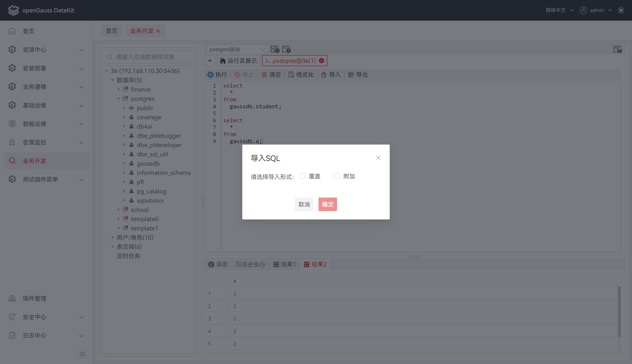The image size is (632, 364).
Task: Collapse the sidebar with the fold icon
Action: [x=83, y=354]
